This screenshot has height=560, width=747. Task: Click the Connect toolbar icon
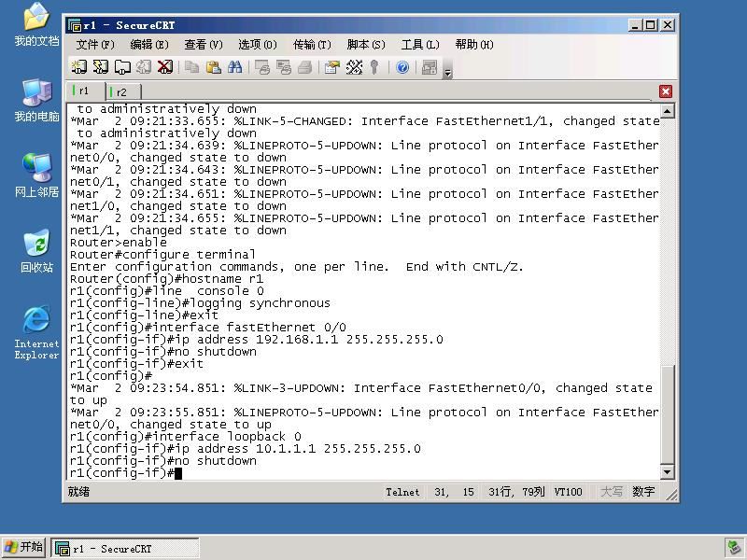(79, 67)
